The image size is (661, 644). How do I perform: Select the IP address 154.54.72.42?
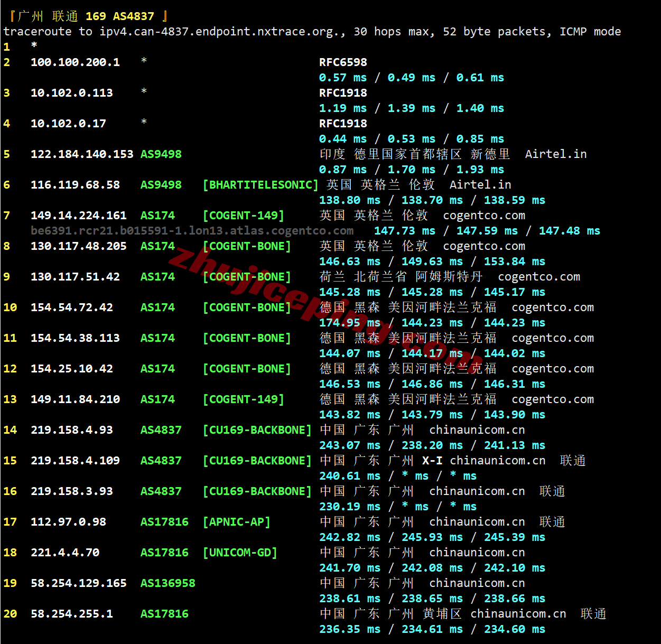[x=72, y=307]
